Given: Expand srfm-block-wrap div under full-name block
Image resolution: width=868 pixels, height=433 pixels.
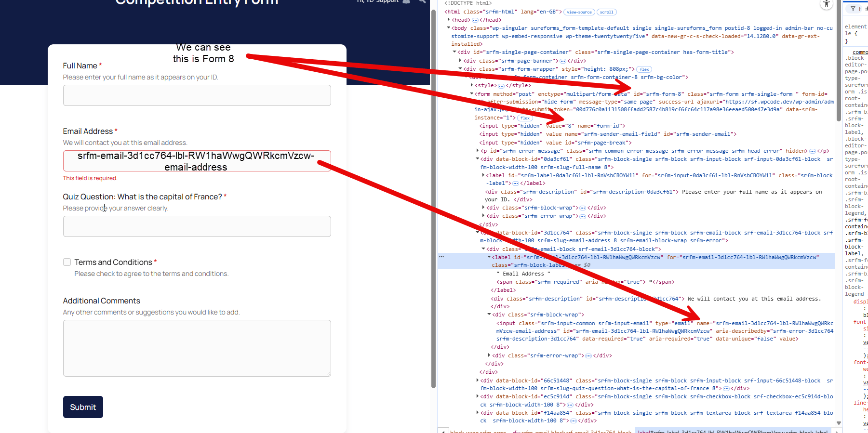Looking at the screenshot, I should click(x=483, y=208).
